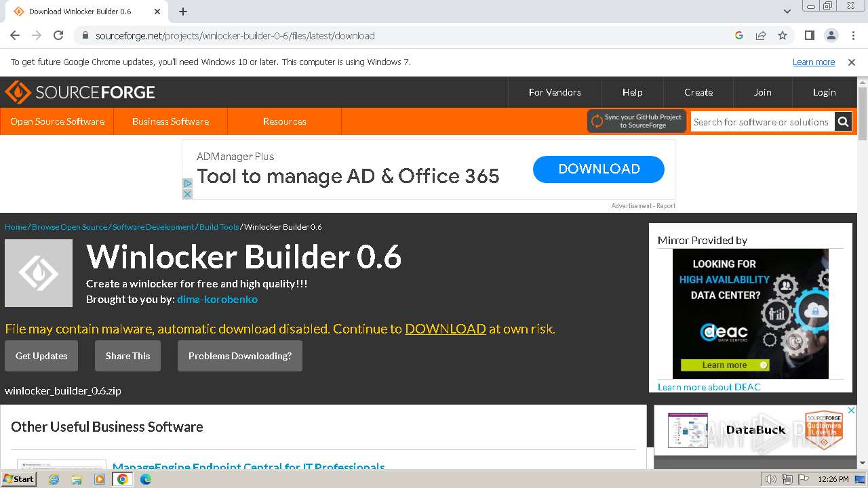The image size is (868, 488).
Task: Click the Problems Downloading? button
Action: coord(240,356)
